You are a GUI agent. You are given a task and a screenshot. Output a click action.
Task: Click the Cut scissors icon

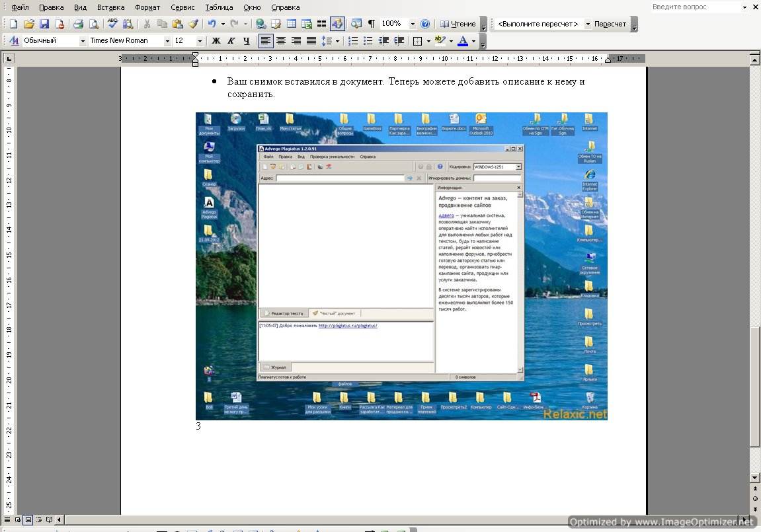click(147, 24)
